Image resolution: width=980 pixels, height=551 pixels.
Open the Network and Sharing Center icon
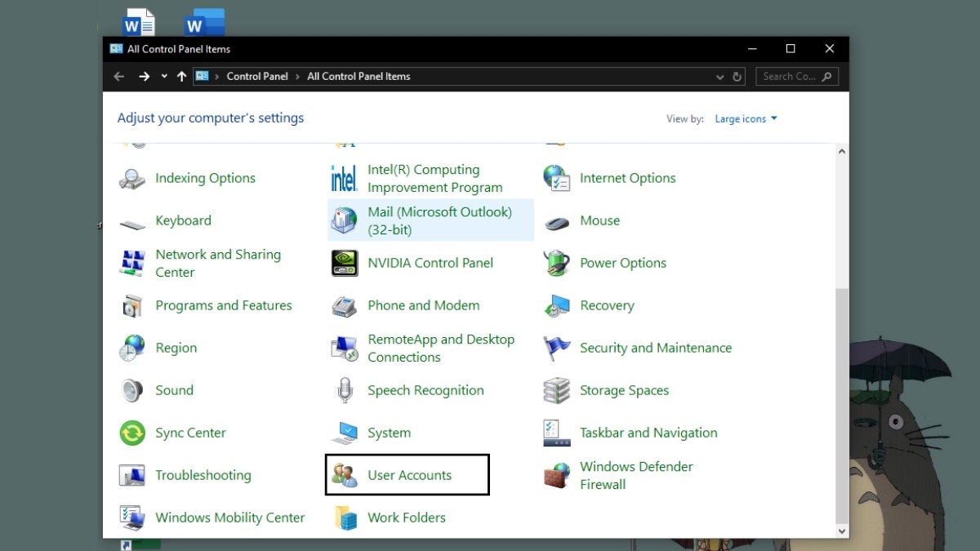pyautogui.click(x=132, y=264)
